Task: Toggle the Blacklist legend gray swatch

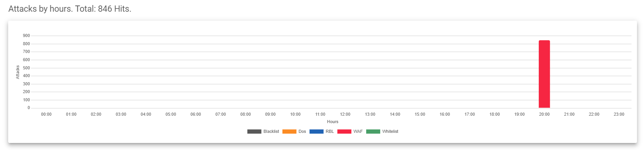Action: click(x=254, y=132)
